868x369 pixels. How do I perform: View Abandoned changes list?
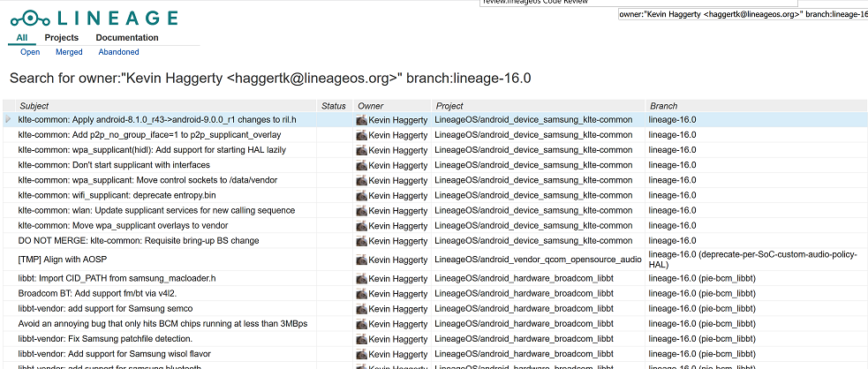click(x=118, y=52)
